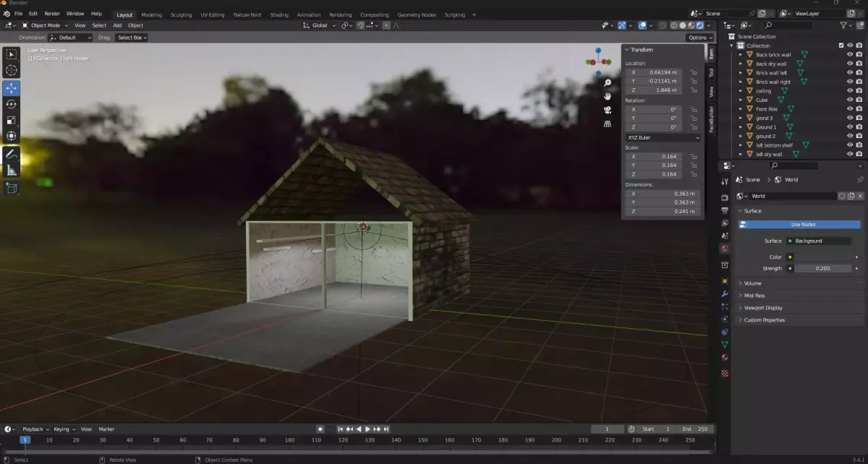868x464 pixels.
Task: Switch to the Geometry Nodes workspace tab
Action: click(x=417, y=14)
